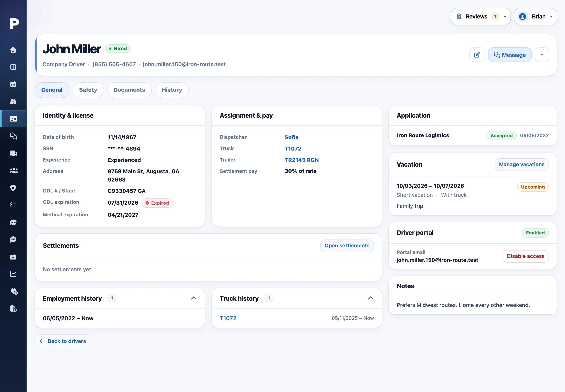565x392 pixels.
Task: Click Manage vacations button
Action: pos(522,165)
